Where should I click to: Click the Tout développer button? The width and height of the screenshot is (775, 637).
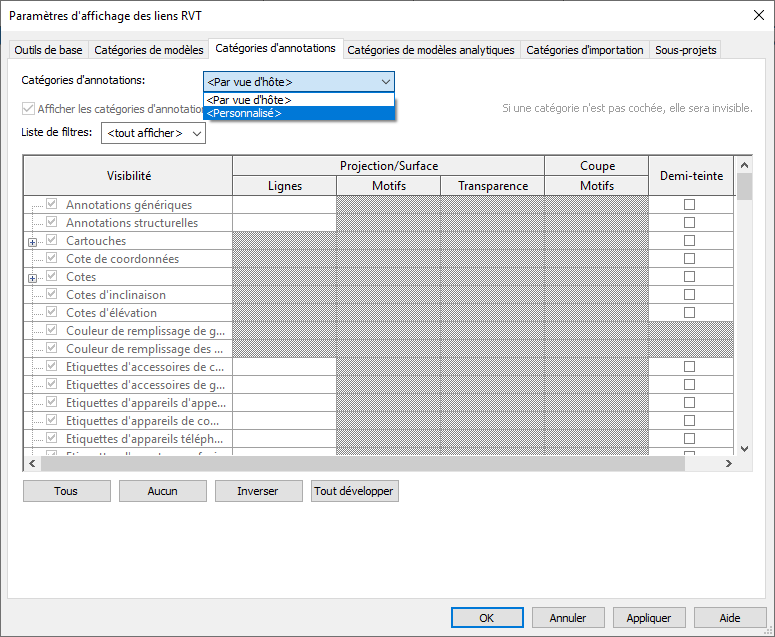pyautogui.click(x=354, y=491)
